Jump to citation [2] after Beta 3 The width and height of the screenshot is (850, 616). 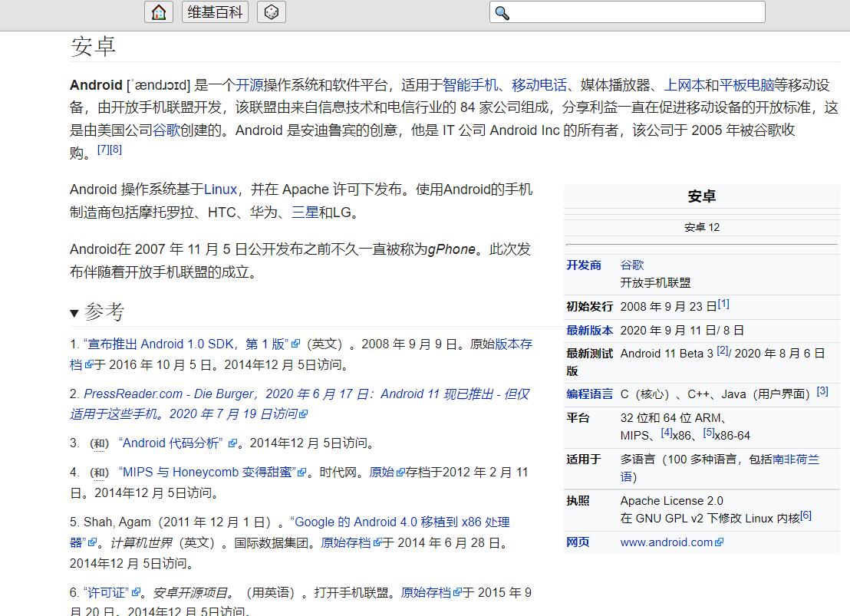click(x=723, y=351)
